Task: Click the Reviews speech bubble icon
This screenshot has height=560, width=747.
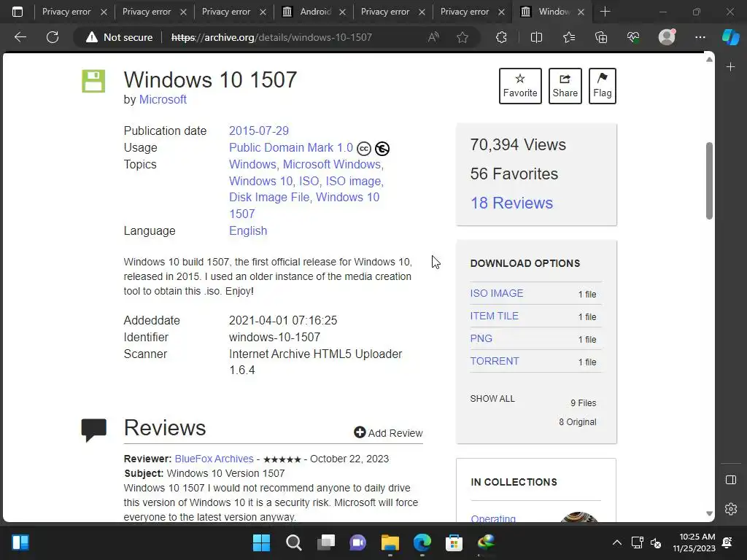Action: 94,430
